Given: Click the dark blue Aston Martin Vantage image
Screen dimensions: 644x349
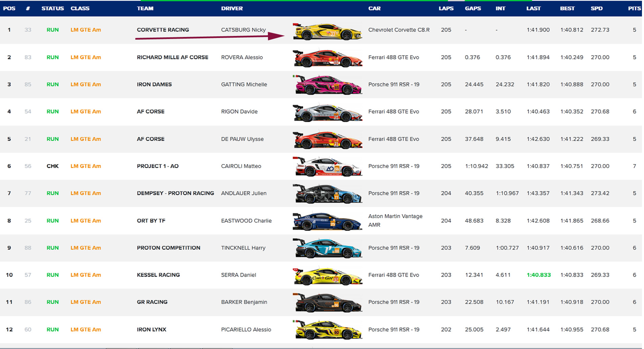Looking at the screenshot, I should pyautogui.click(x=327, y=221).
